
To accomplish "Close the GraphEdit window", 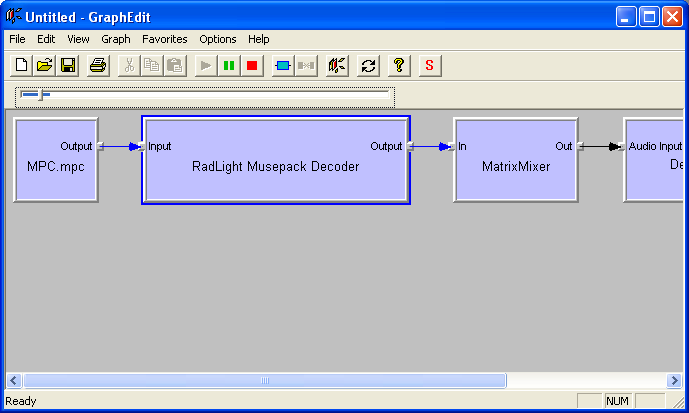I will (673, 17).
